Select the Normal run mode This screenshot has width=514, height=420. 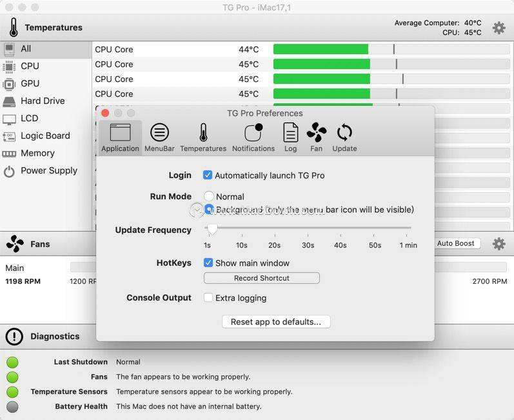click(x=209, y=196)
